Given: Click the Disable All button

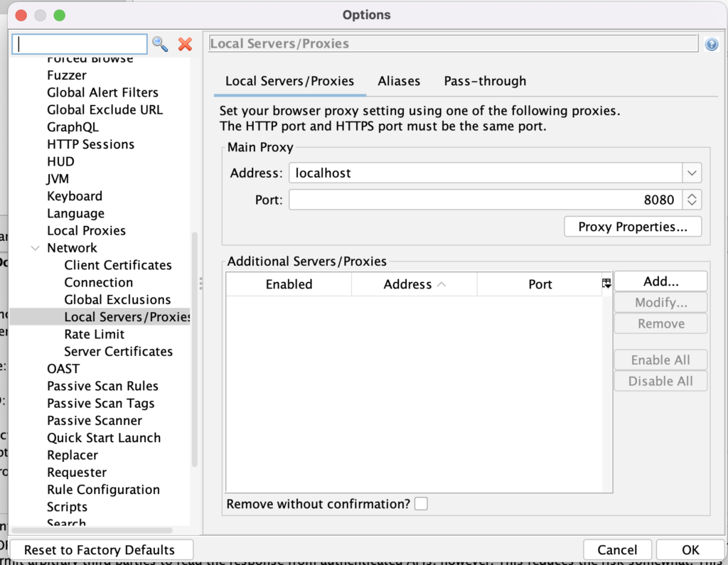Looking at the screenshot, I should (x=660, y=381).
